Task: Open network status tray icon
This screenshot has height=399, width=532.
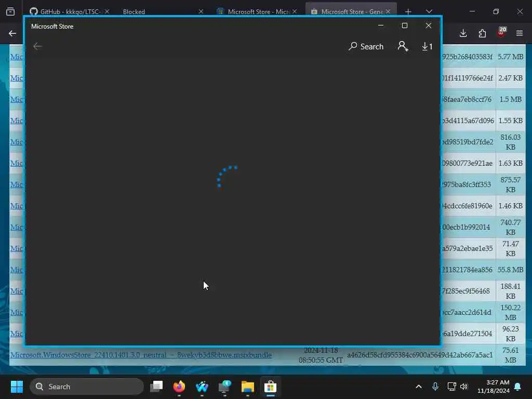Action: 451,387
